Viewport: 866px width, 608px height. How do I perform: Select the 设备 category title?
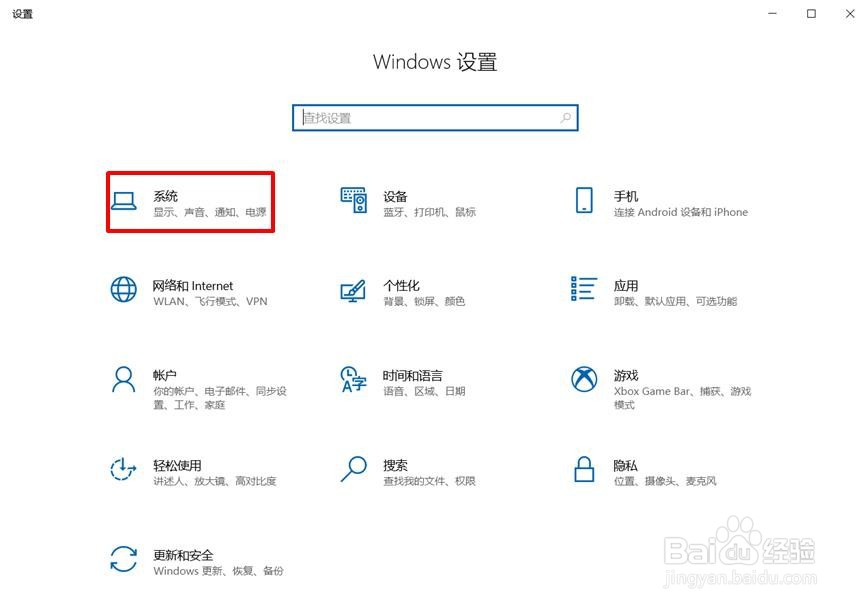coord(395,196)
